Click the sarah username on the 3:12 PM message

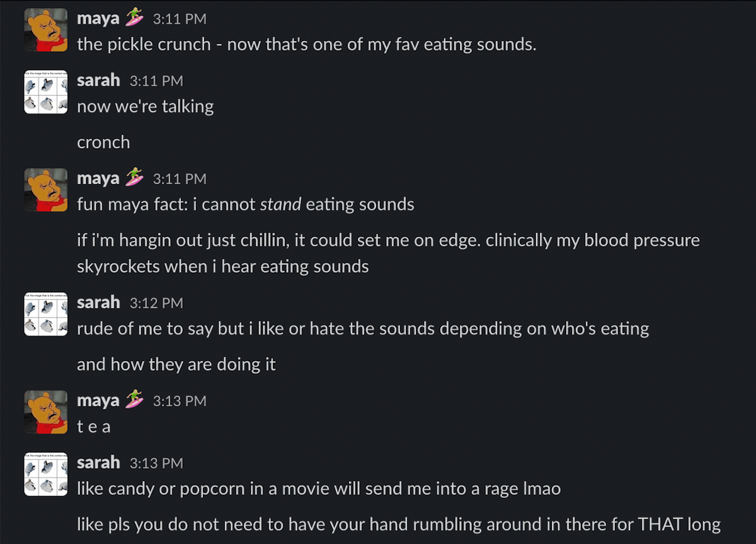click(98, 303)
